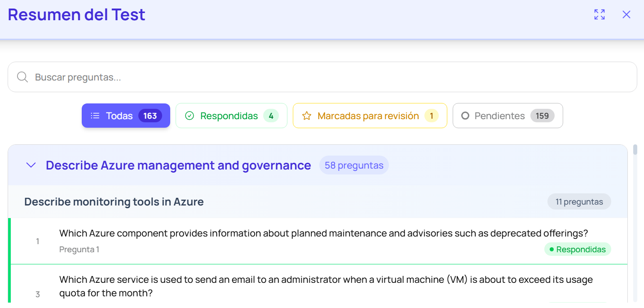Screen dimensions: 644x308
Task: Click the green Respondidas status on Pregunta 1
Action: [x=578, y=250]
